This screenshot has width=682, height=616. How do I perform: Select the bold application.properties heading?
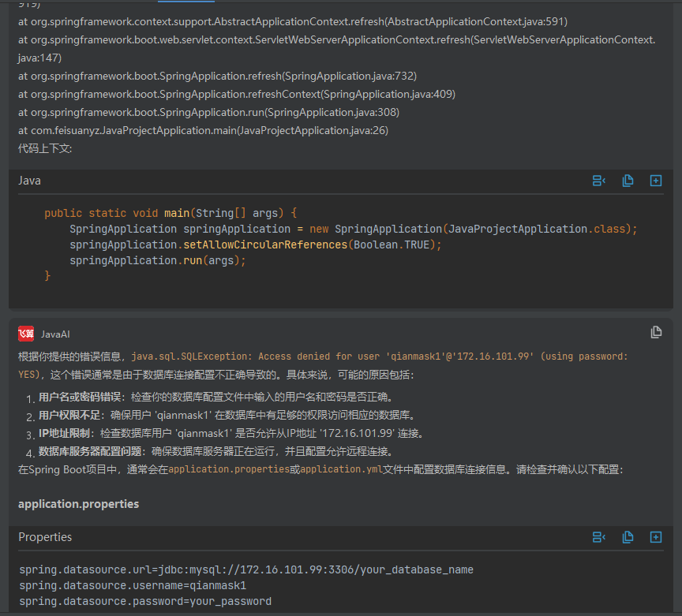tap(78, 503)
